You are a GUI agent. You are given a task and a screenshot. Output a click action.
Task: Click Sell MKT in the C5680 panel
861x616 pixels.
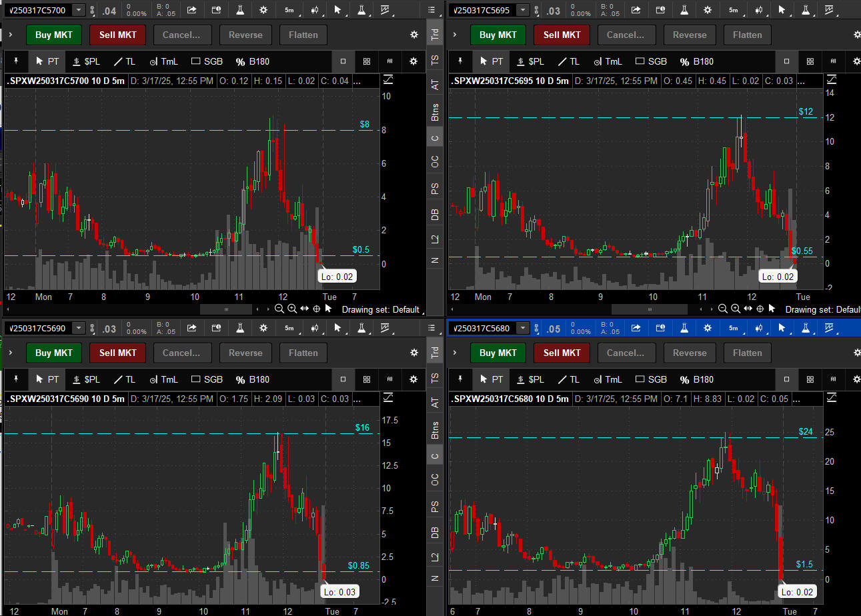562,353
